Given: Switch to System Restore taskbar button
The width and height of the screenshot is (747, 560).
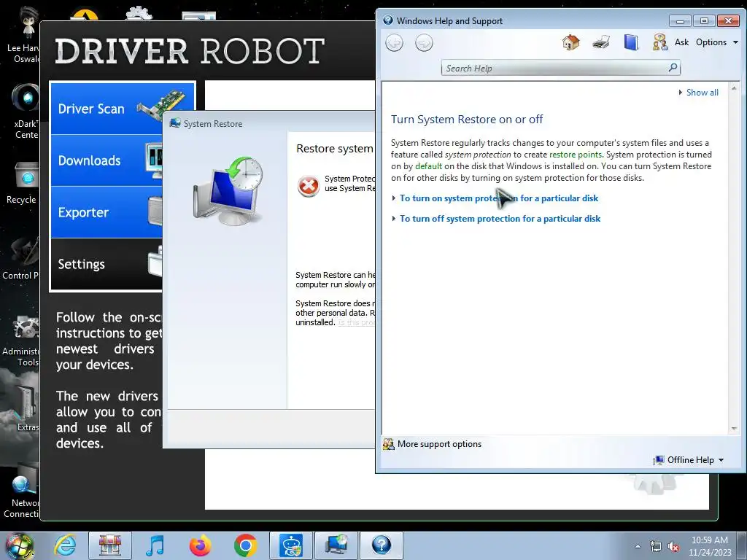Looking at the screenshot, I should click(x=336, y=545).
